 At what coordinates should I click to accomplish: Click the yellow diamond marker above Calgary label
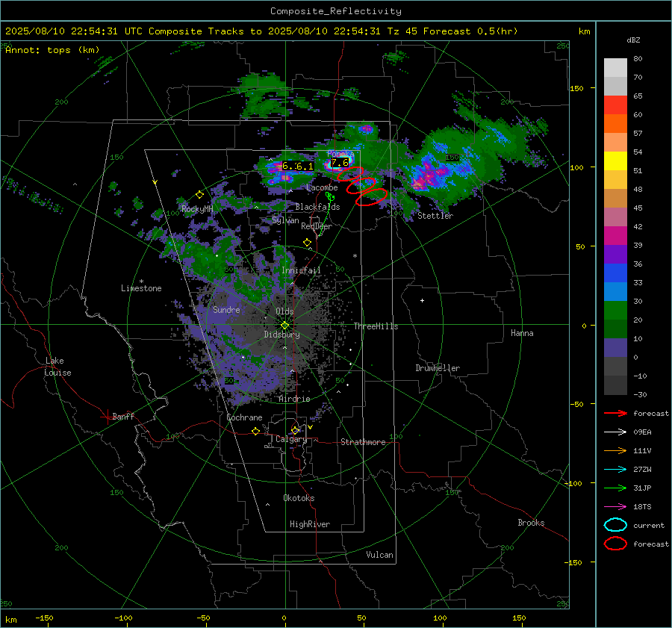point(295,430)
